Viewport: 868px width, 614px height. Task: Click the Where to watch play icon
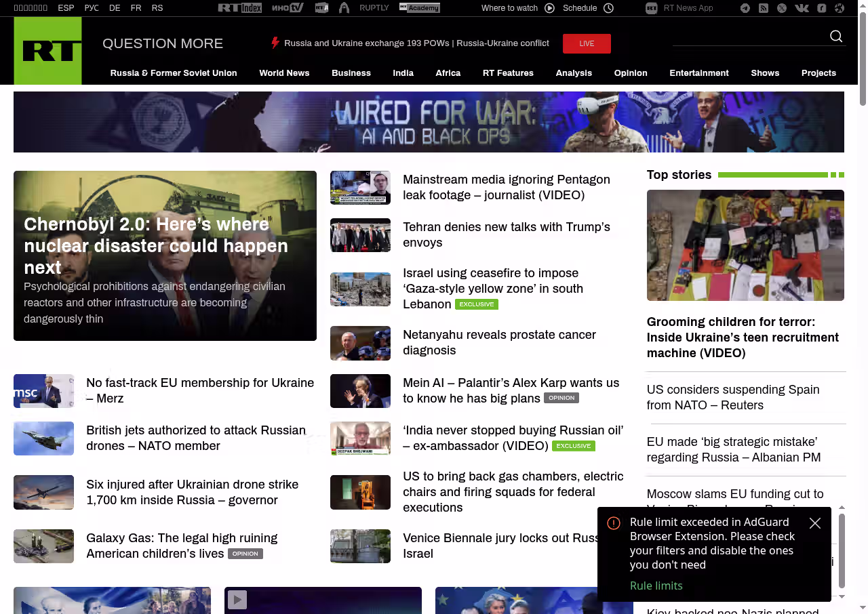549,8
